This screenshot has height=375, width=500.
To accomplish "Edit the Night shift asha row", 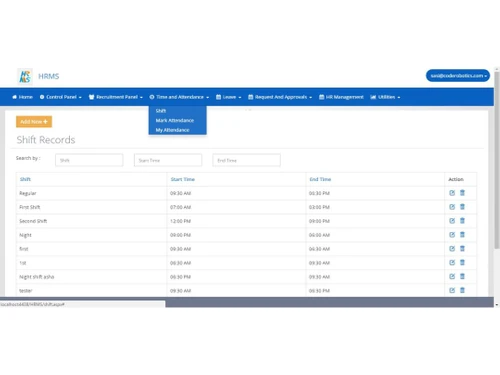I will (x=452, y=277).
